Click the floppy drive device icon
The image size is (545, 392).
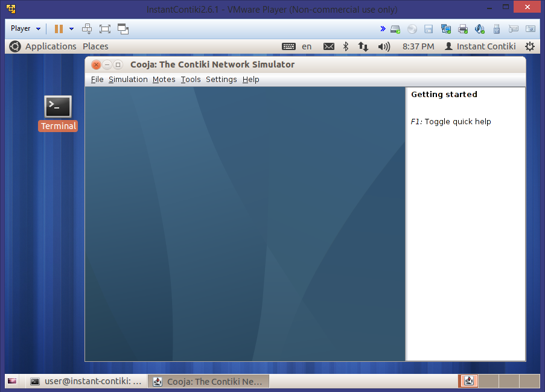[429, 29]
